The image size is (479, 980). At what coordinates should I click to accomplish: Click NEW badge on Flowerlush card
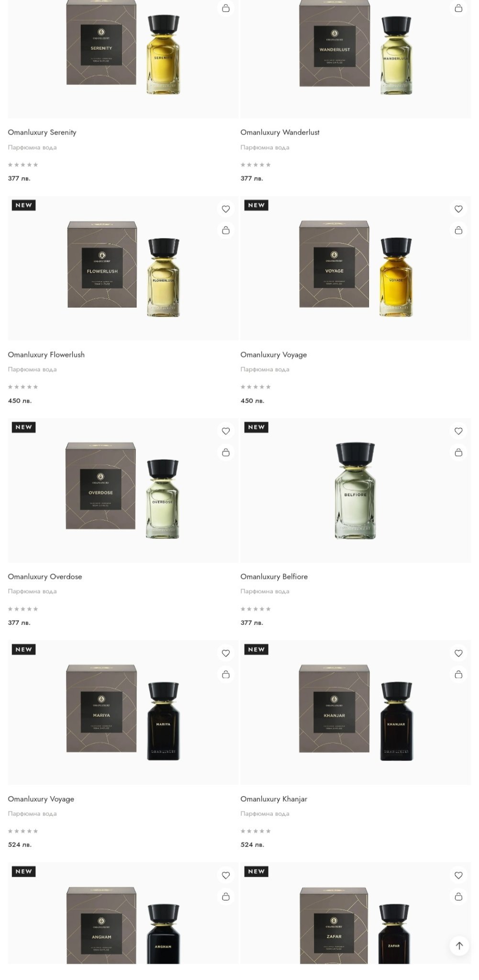click(24, 205)
